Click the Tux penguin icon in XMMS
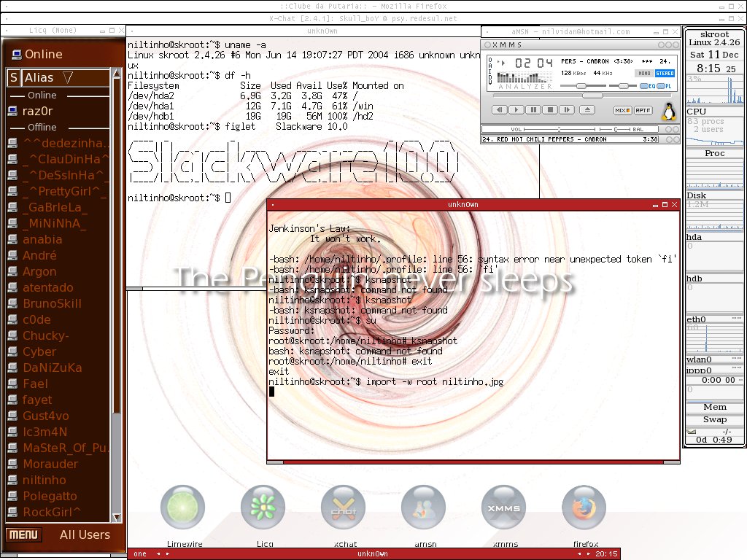Screen dimensions: 747x560 [x=670, y=112]
